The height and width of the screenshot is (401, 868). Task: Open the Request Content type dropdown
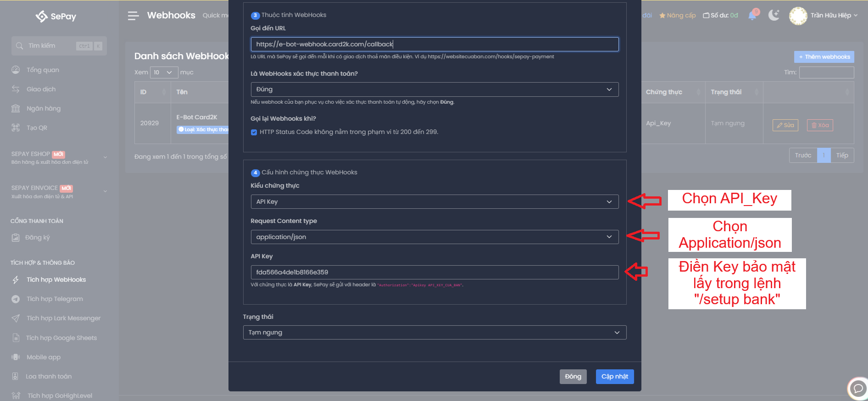(x=434, y=237)
